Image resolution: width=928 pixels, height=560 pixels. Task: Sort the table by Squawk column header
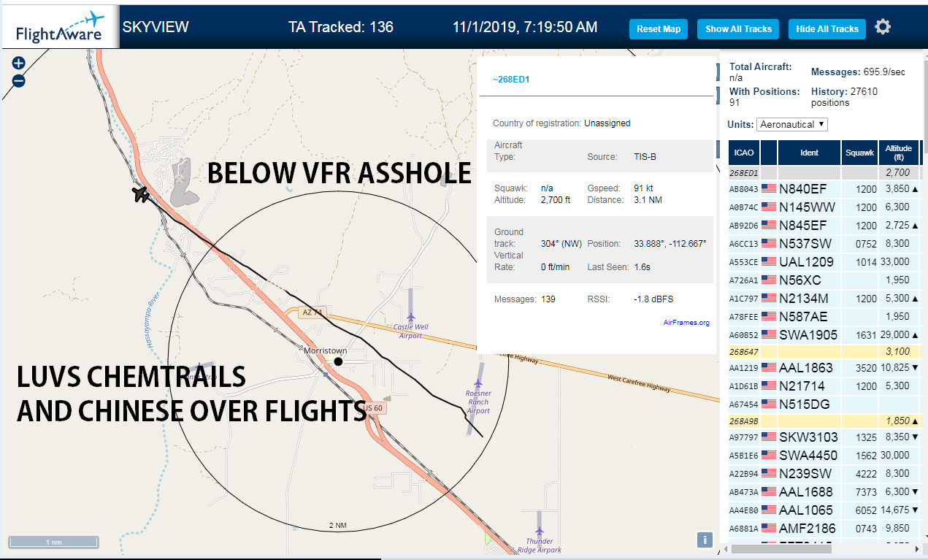pyautogui.click(x=859, y=153)
